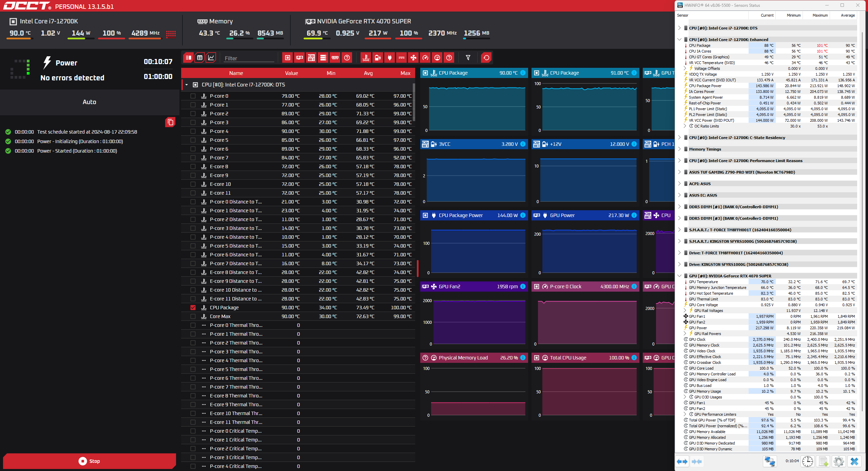Select the table and graph layout icon
The image size is (868, 471).
200,58
